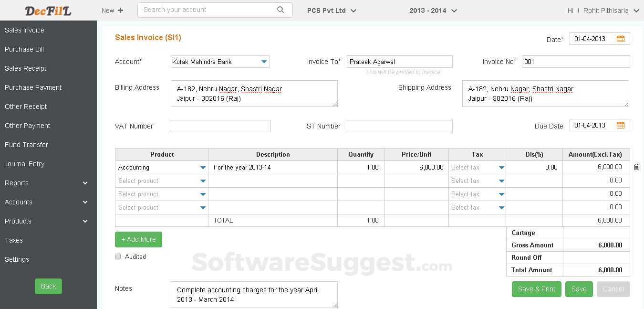
Task: Click the + Add More button
Action: [x=138, y=239]
